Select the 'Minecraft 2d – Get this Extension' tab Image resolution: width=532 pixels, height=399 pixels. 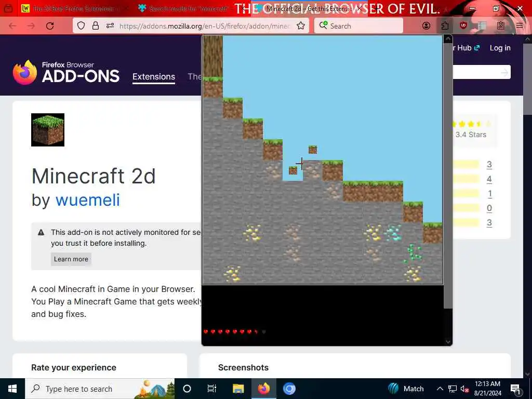pyautogui.click(x=308, y=8)
